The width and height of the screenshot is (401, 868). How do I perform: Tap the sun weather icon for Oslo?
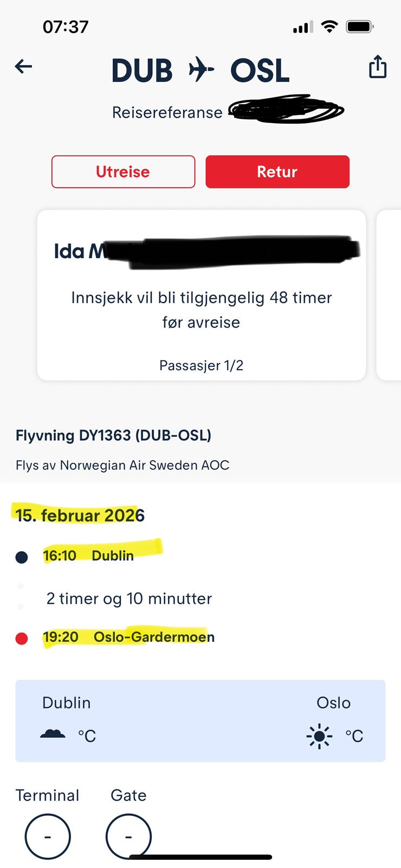319,736
